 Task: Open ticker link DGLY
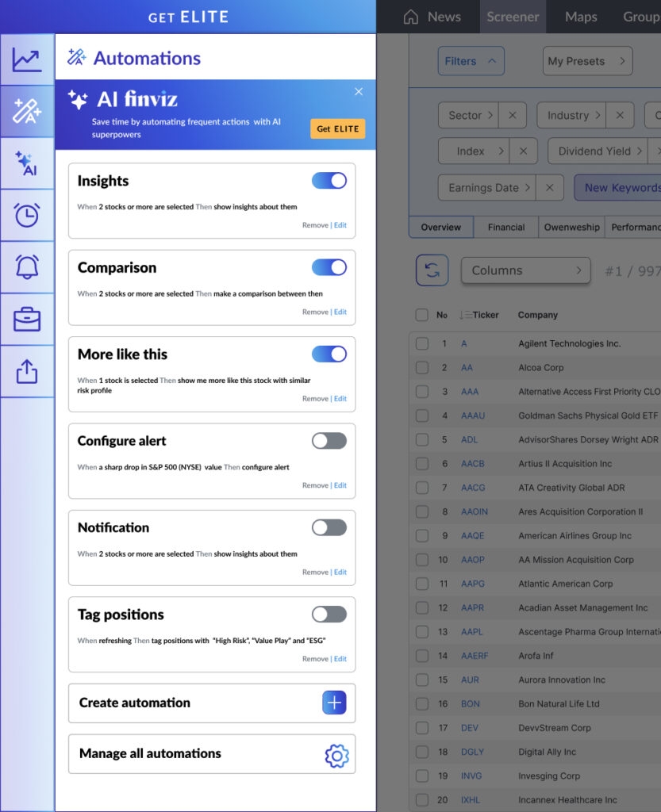coord(472,752)
